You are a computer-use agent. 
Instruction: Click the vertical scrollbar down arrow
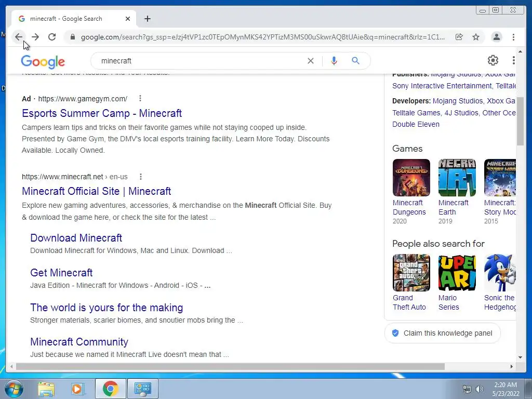(x=520, y=357)
